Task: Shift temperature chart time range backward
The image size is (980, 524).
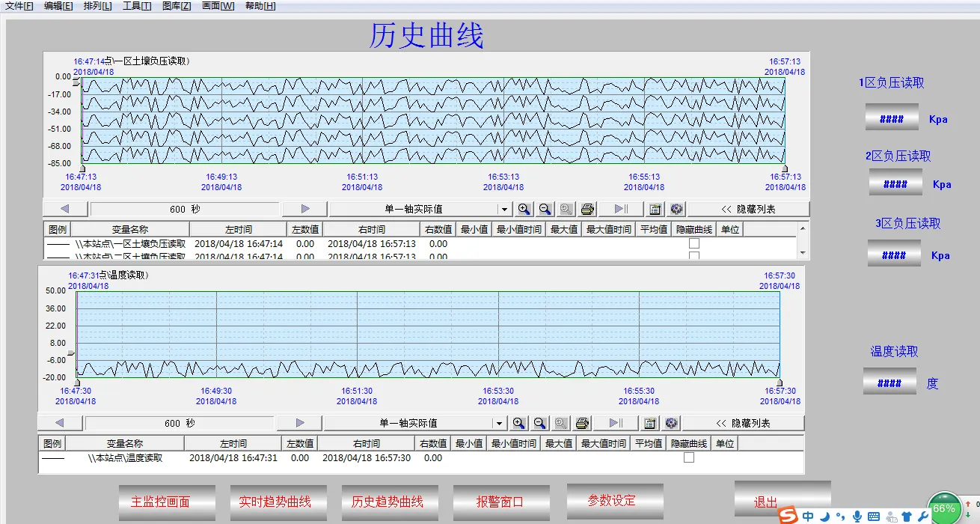Action: (59, 423)
